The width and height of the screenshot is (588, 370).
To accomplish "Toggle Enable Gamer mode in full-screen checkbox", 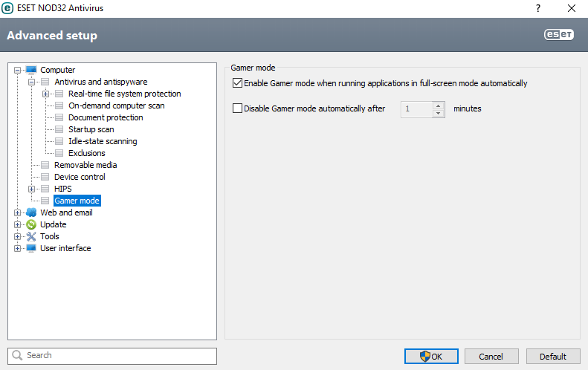I will tap(238, 83).
